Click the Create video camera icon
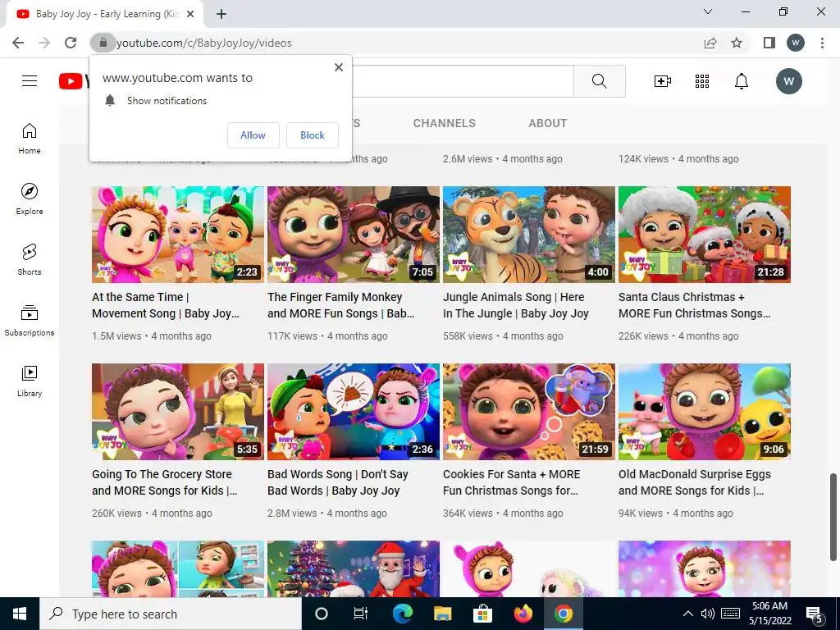The height and width of the screenshot is (630, 840). pos(663,81)
